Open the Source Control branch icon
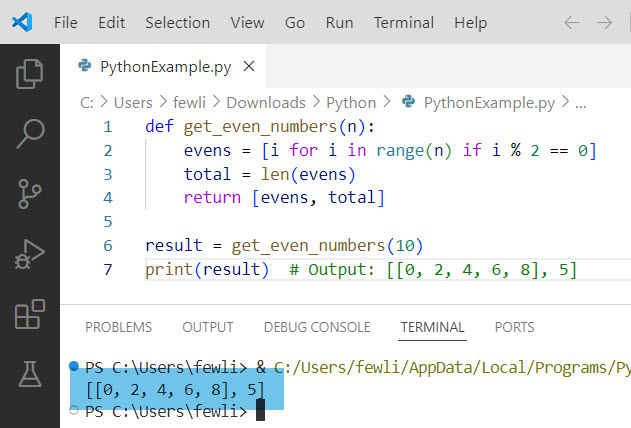This screenshot has width=631, height=428. pyautogui.click(x=29, y=194)
